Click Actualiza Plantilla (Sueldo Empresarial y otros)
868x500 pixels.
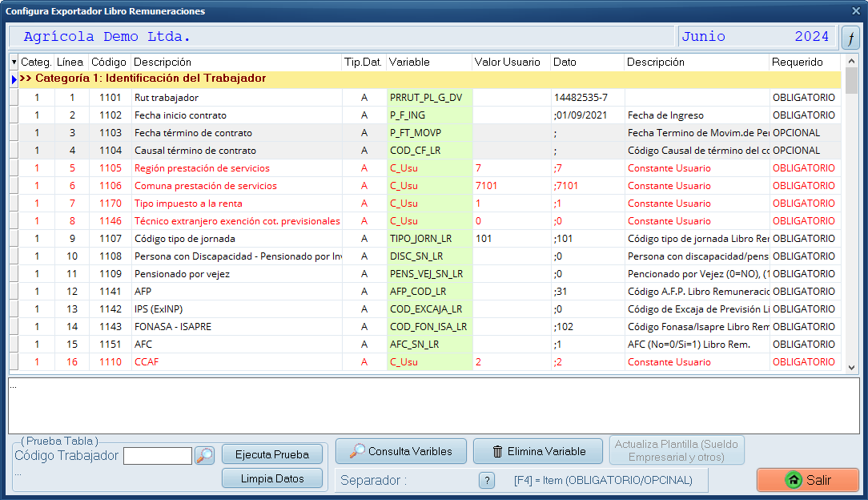677,450
